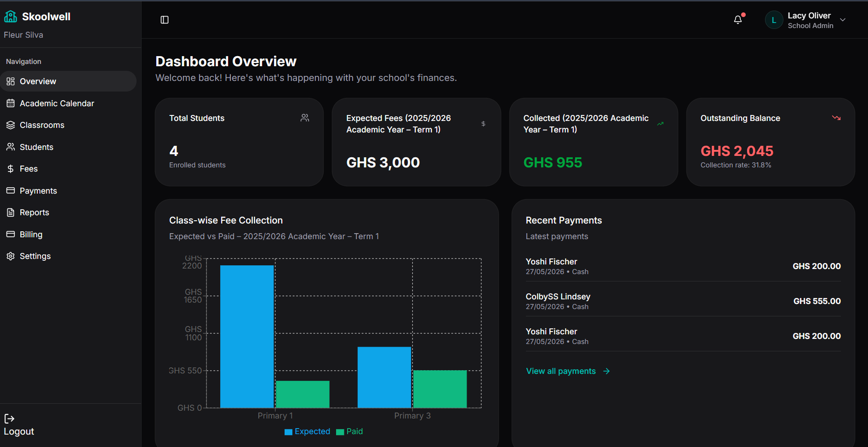Image resolution: width=868 pixels, height=447 pixels.
Task: Click the trending-up icon on Collected card
Action: (x=660, y=124)
